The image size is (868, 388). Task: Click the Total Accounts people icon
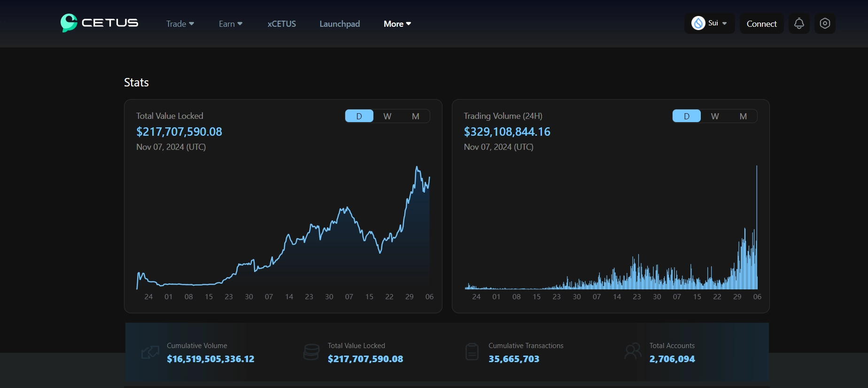tap(633, 351)
